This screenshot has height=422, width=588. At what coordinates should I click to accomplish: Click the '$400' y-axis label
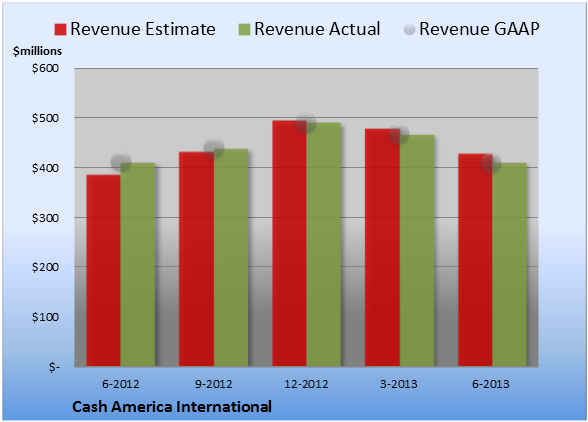point(45,168)
